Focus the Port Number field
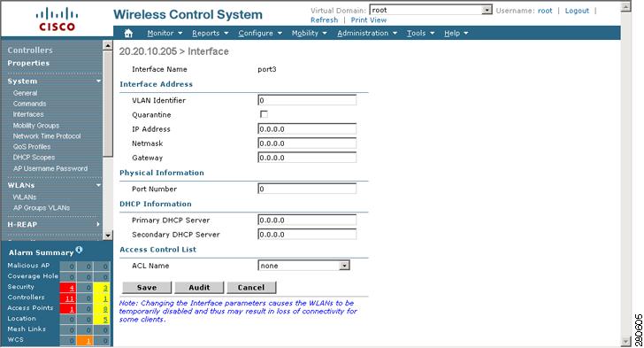The height and width of the screenshot is (348, 644). point(307,189)
